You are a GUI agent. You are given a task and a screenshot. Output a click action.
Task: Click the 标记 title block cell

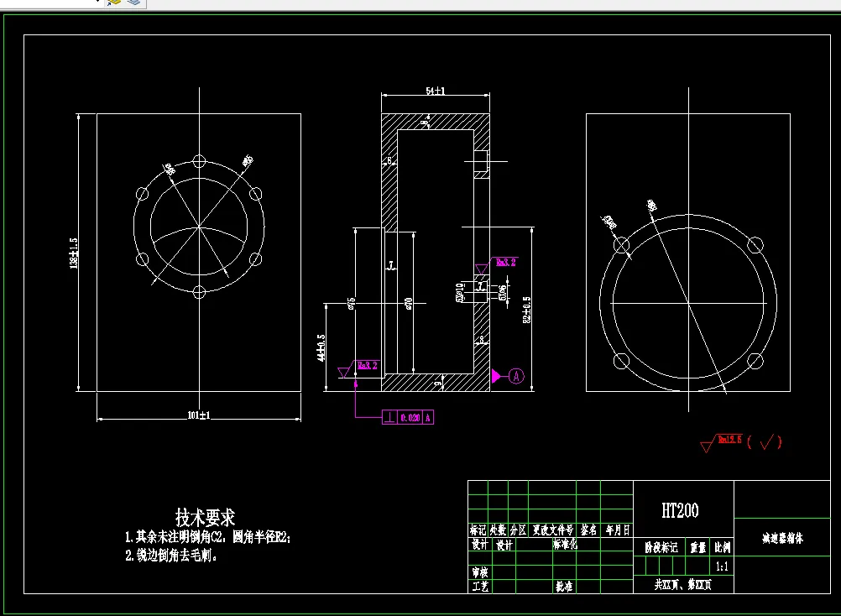[x=478, y=530]
